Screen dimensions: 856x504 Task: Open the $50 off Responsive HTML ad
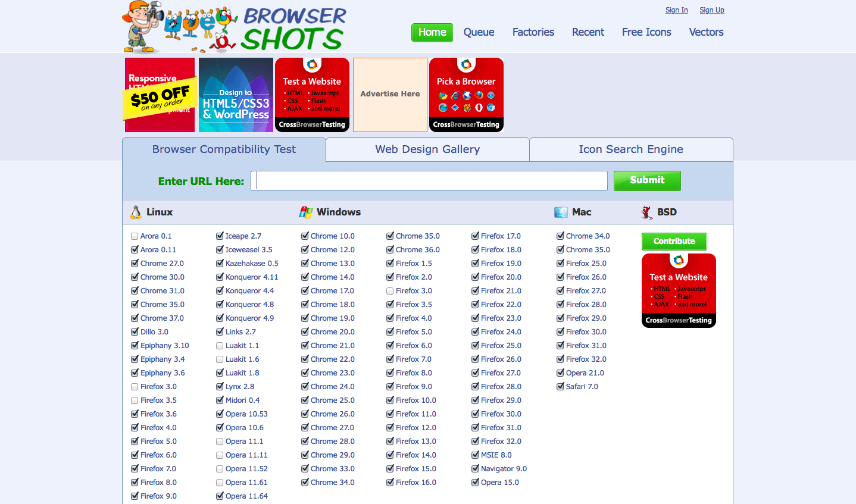(160, 95)
